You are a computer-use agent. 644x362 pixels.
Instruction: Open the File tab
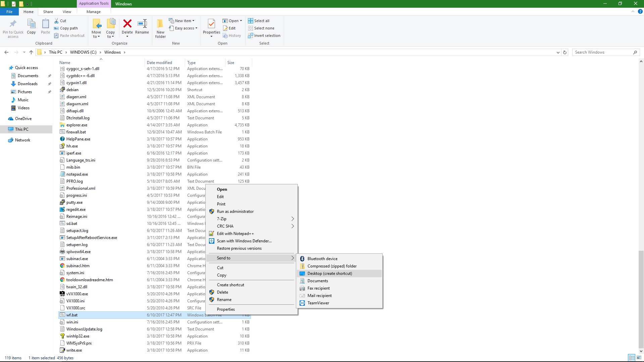point(9,12)
